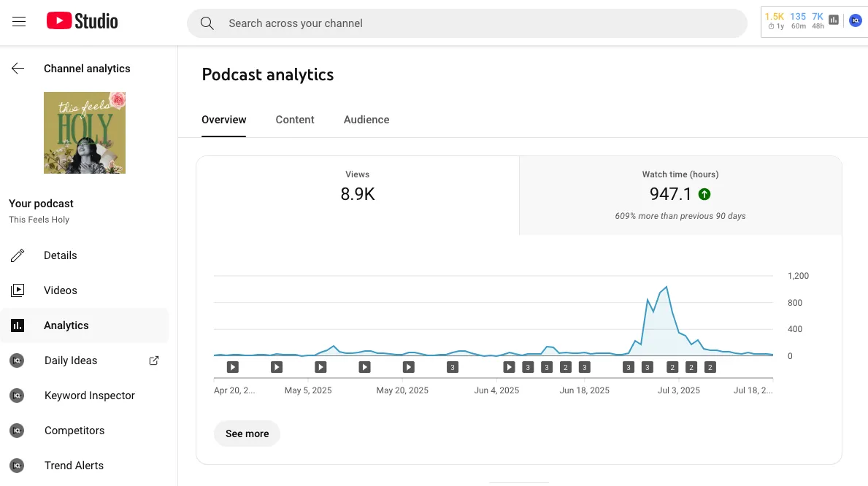Open the Competitors sidebar item
Viewport: 868px width, 486px height.
coord(85,431)
